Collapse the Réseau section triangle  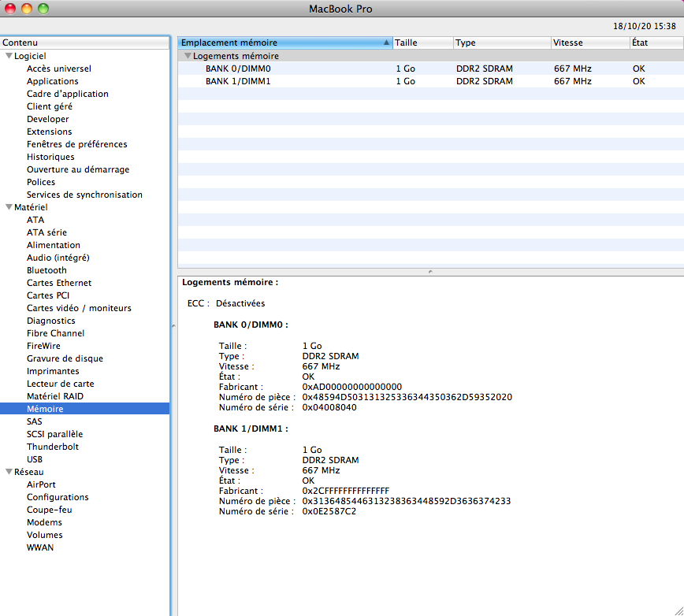pyautogui.click(x=9, y=472)
